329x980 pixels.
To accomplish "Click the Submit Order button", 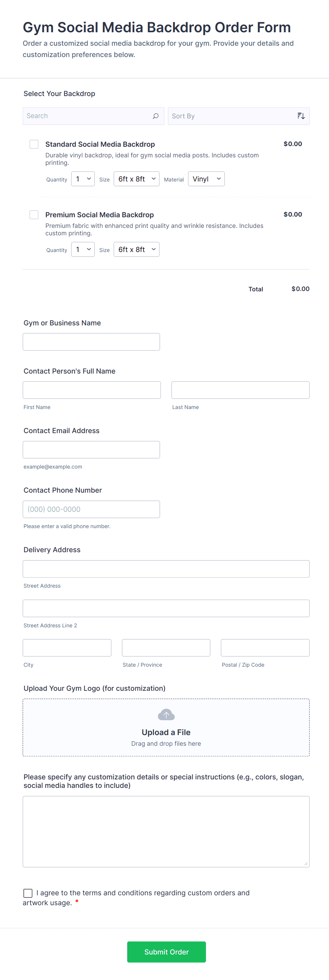I will (166, 952).
